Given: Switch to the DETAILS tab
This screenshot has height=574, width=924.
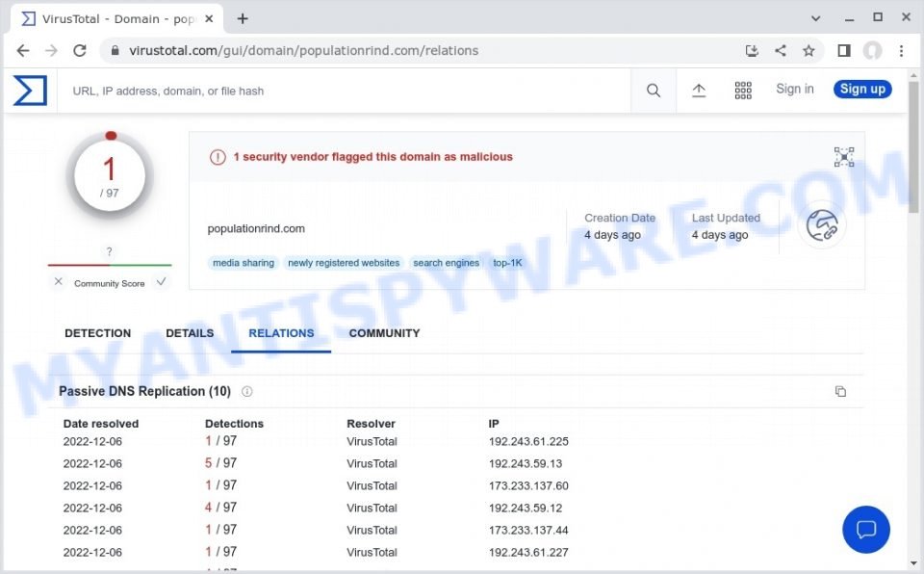Looking at the screenshot, I should click(190, 333).
